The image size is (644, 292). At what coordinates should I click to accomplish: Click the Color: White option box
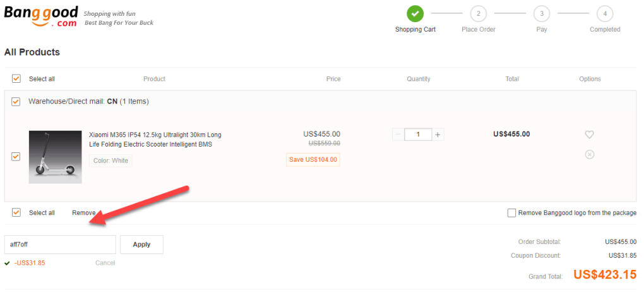110,161
